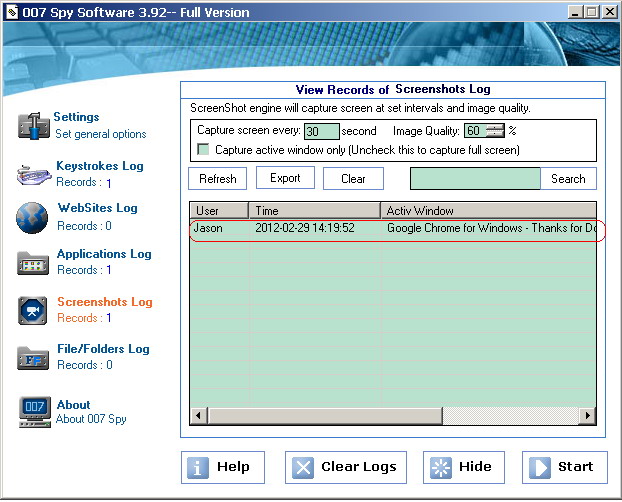Click the Search button
This screenshot has height=502, width=622.
568,179
